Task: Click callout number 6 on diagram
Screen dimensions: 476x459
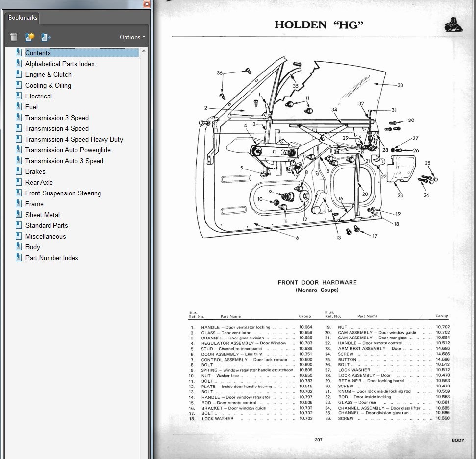Action: 297,238
